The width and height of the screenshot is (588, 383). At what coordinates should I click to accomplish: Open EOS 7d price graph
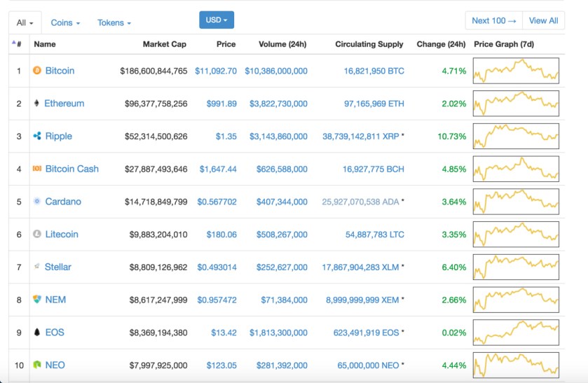point(516,333)
